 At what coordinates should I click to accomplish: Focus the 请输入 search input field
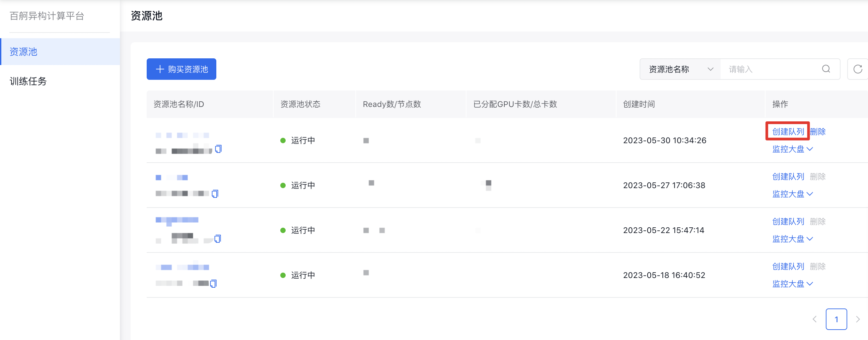click(x=772, y=69)
